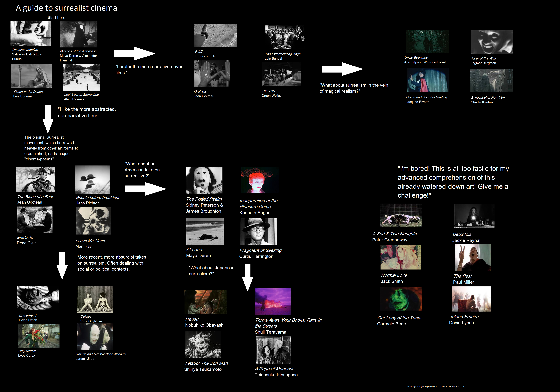
Task: Click the Tetsuo: The Iron Man still
Action: point(203,344)
